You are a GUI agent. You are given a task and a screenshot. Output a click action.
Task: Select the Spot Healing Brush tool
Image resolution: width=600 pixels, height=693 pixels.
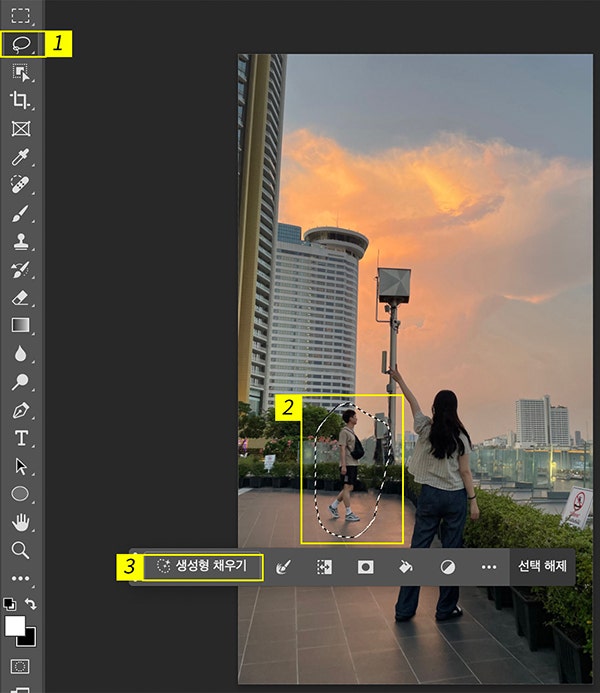pos(20,185)
